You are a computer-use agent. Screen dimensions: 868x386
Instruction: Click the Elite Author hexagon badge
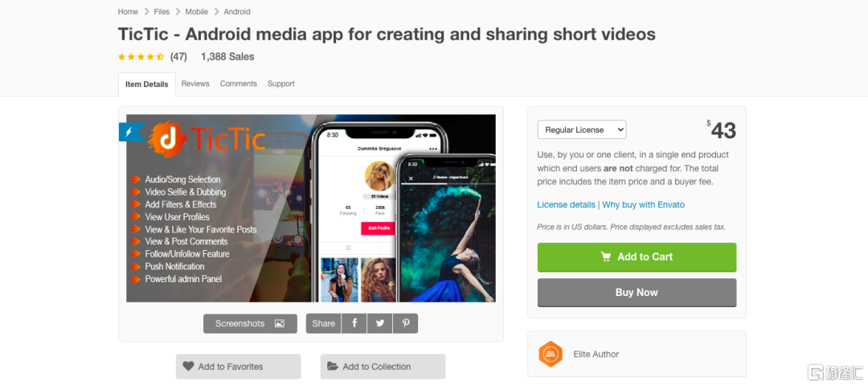pos(551,355)
